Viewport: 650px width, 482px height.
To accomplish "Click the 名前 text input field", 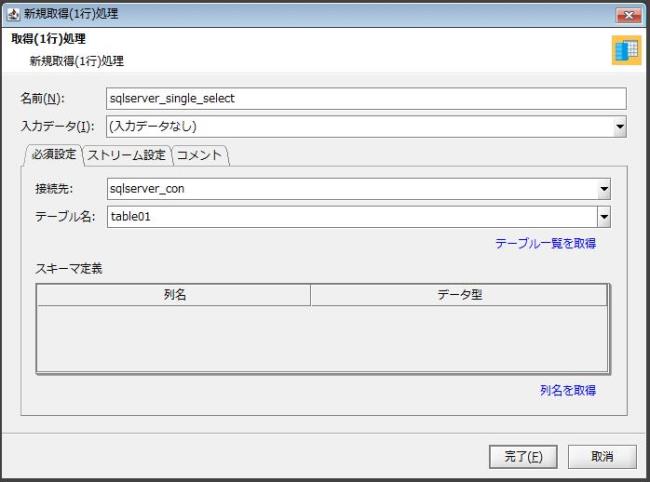I will pos(365,98).
